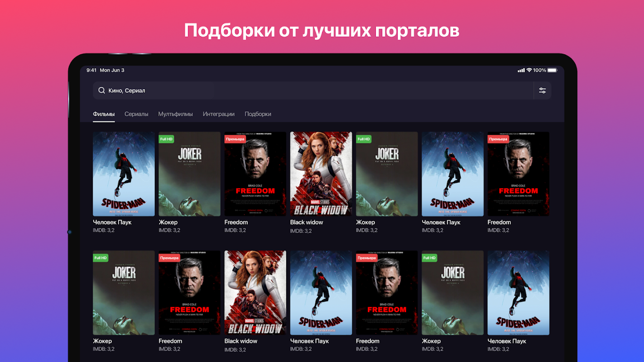
Task: Open the Мультфильмы tab
Action: tap(175, 114)
